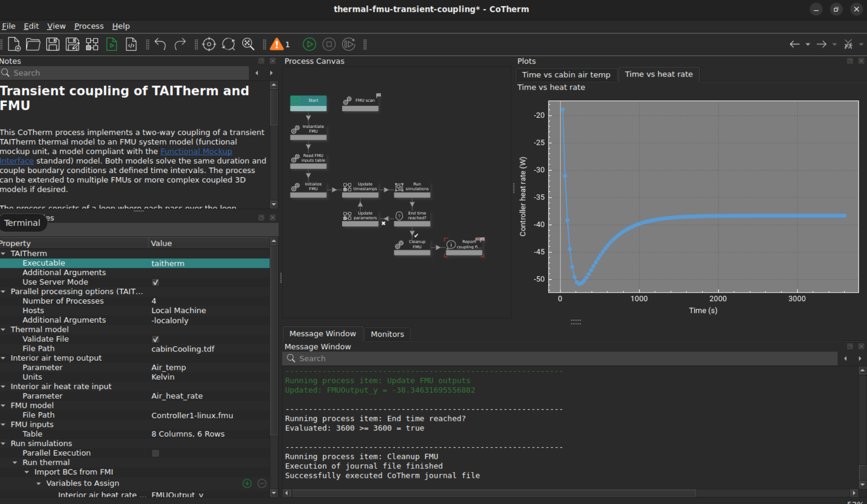Remove variable with minus circle button
The width and height of the screenshot is (867, 504).
[262, 484]
